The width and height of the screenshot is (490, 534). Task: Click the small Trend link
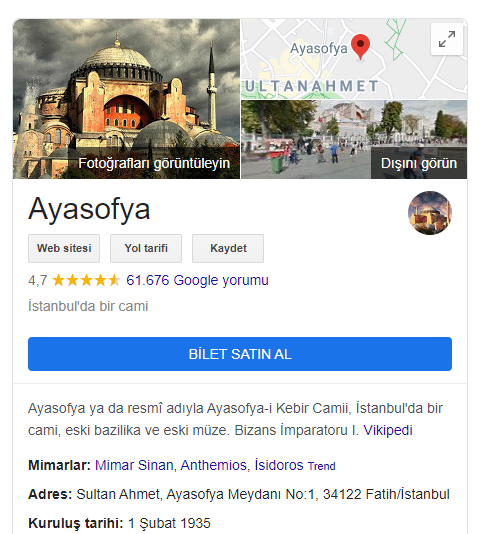(321, 466)
